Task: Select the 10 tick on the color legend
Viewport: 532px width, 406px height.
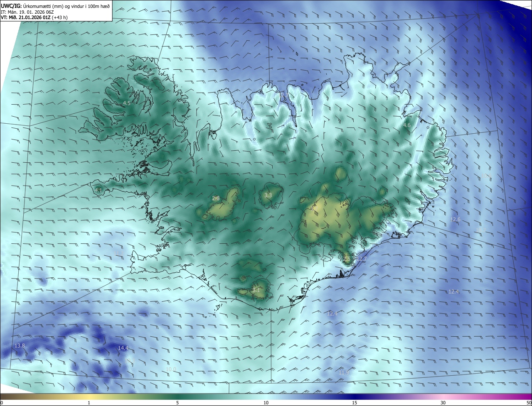Action: [266, 403]
